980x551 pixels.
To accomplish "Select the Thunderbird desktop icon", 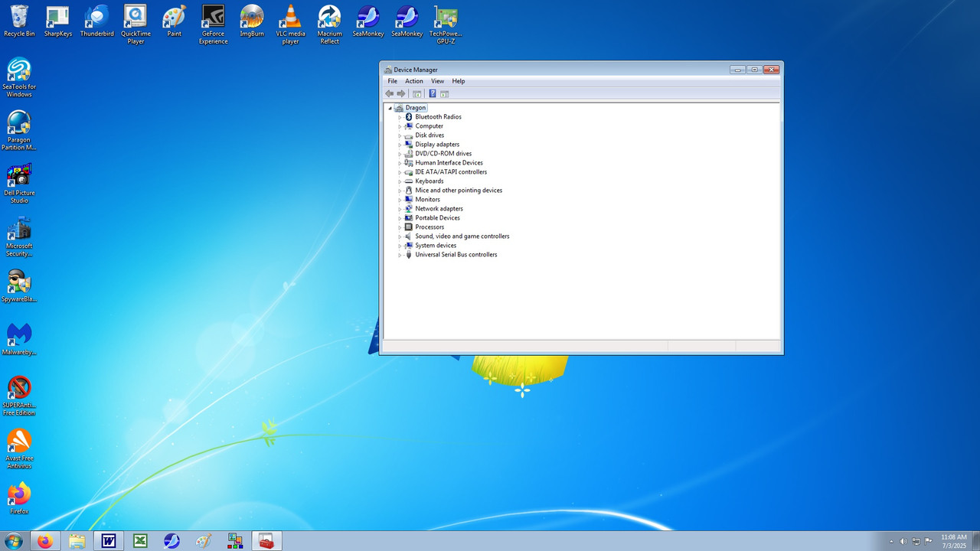I will tap(96, 21).
